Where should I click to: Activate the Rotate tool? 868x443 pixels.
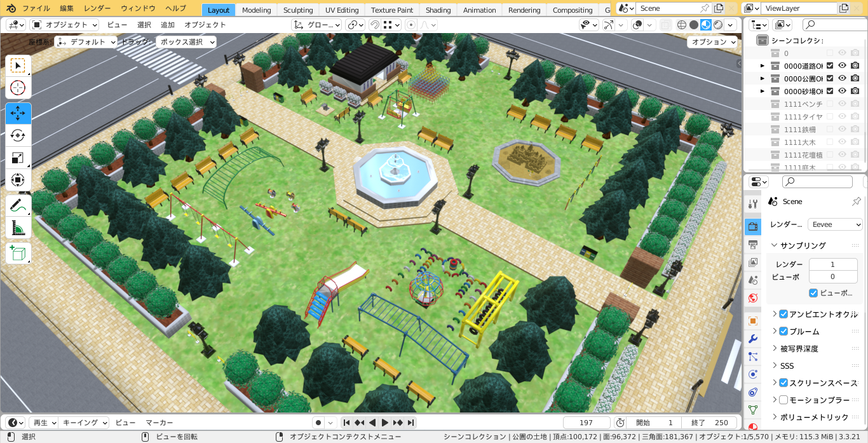(x=18, y=135)
